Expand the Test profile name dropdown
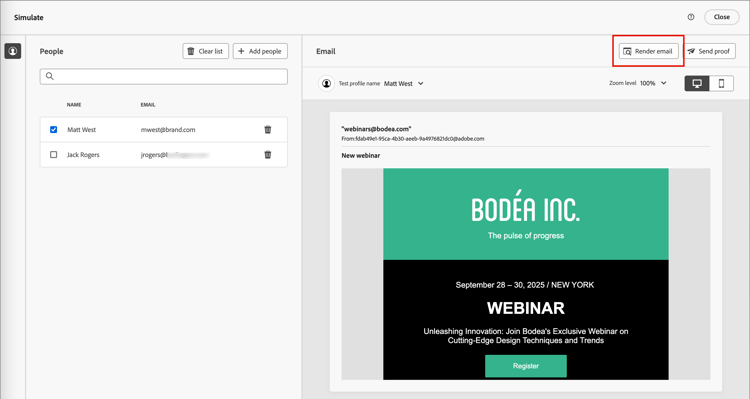The image size is (750, 399). pyautogui.click(x=404, y=83)
